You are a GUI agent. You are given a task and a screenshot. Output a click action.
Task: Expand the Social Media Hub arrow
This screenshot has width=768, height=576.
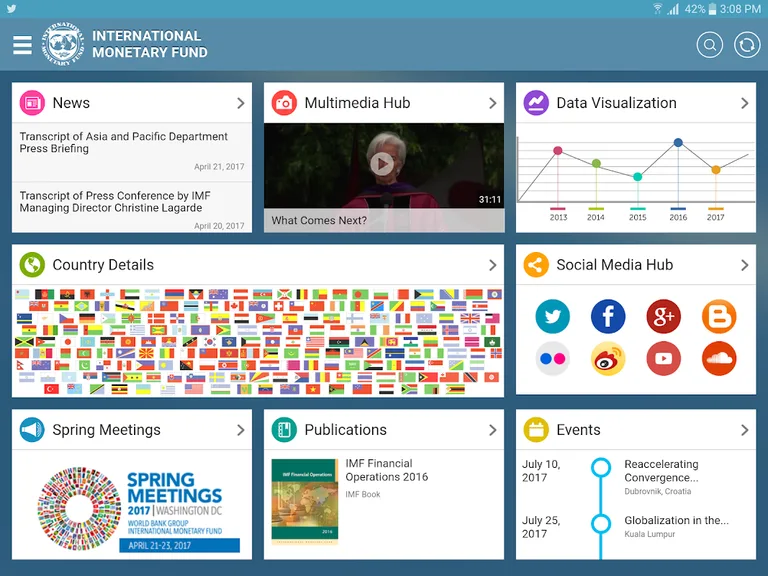[744, 265]
